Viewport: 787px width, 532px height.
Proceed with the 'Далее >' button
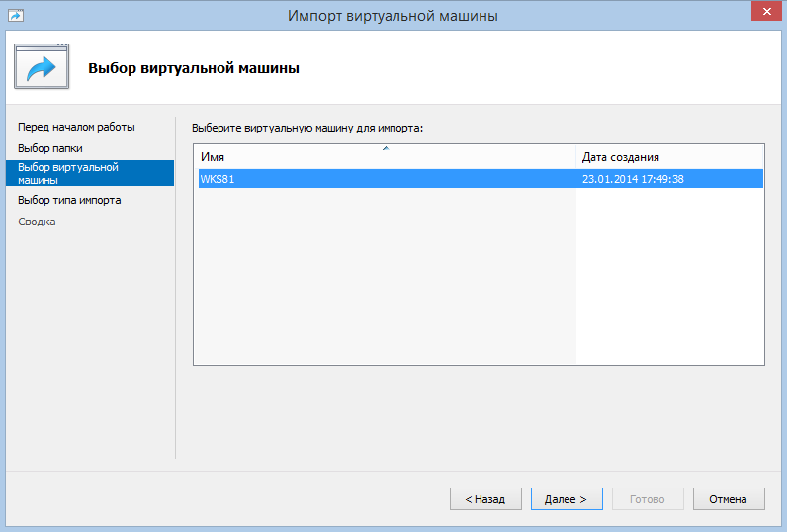coord(567,499)
